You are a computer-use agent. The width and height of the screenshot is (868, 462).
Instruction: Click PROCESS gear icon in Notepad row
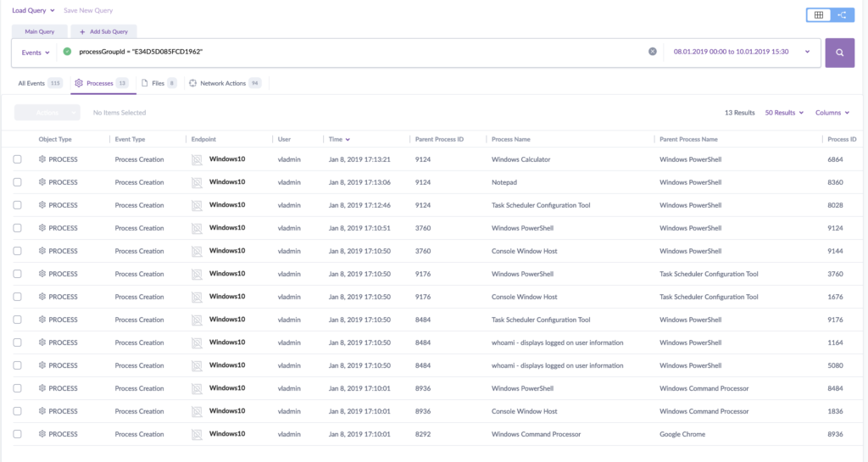click(x=42, y=182)
